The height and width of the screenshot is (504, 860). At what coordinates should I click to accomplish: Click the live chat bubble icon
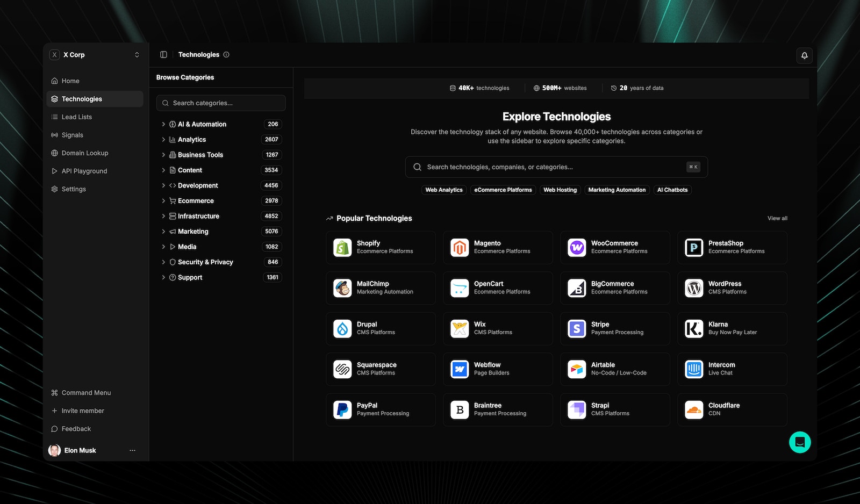[x=800, y=442]
